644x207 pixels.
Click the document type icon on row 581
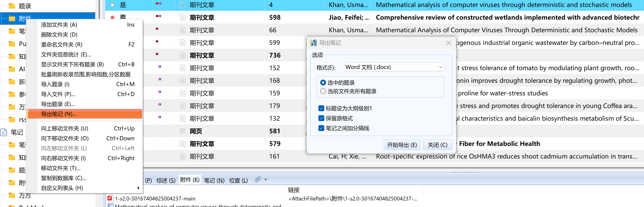[183, 131]
